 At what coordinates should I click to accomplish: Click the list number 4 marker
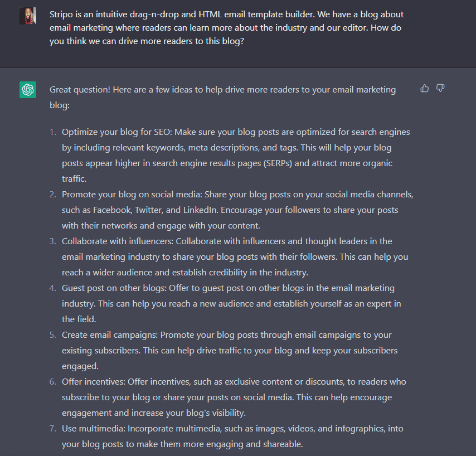point(53,288)
